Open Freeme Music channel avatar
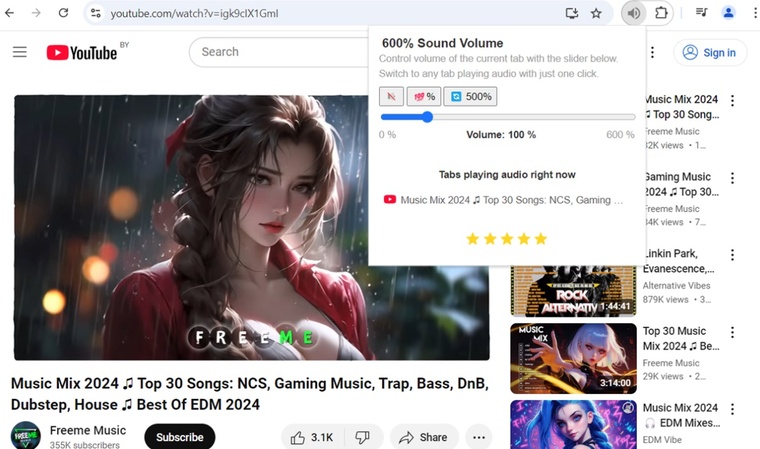Image resolution: width=760 pixels, height=449 pixels. click(x=26, y=435)
